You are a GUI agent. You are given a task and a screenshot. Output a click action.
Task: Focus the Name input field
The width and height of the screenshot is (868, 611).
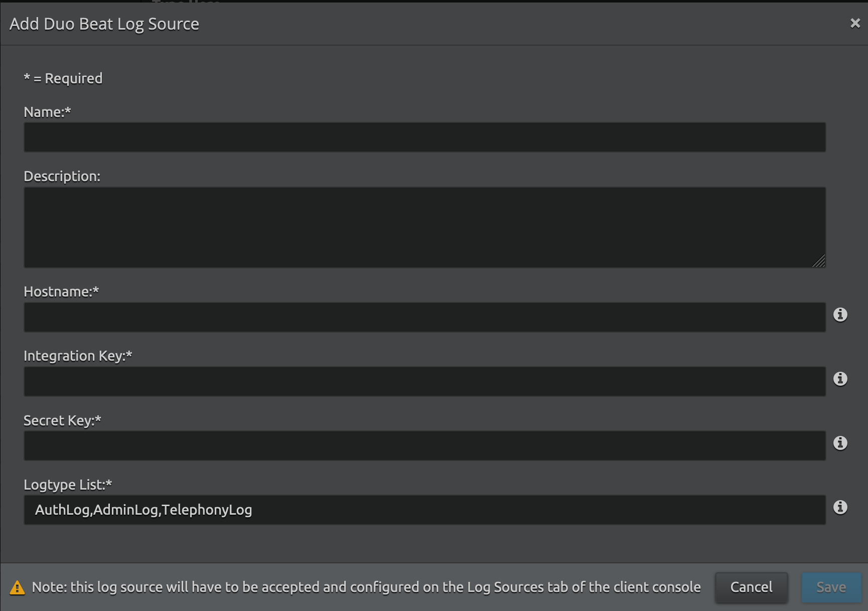click(424, 137)
